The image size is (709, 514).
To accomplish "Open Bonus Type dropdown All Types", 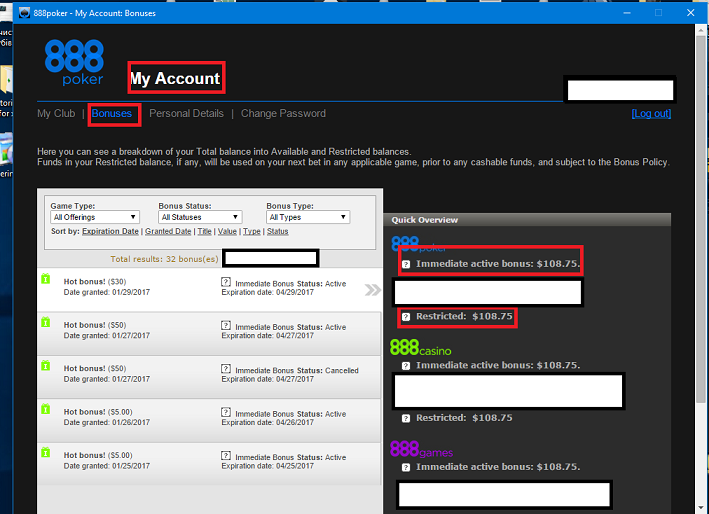I will tap(308, 217).
